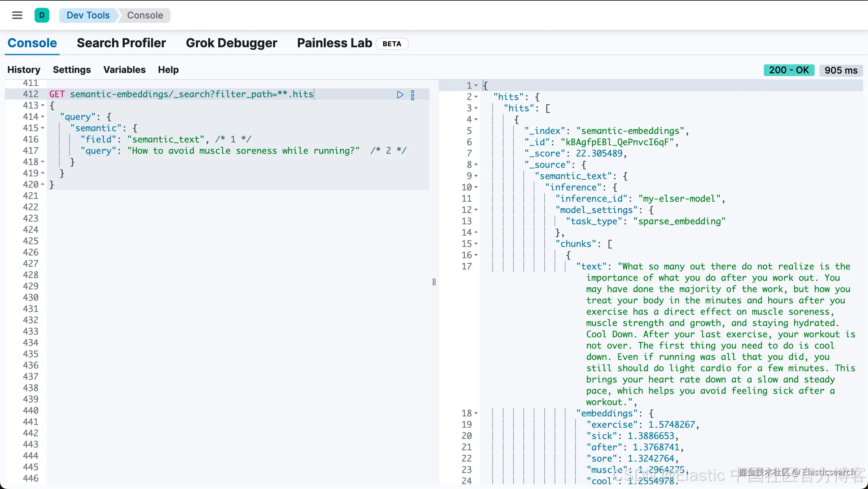Open the Grok Debugger tab
868x489 pixels.
click(232, 43)
